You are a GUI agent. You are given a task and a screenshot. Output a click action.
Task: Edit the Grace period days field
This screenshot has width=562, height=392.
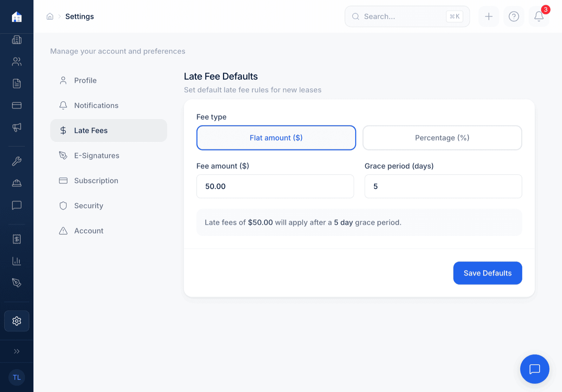pos(443,187)
